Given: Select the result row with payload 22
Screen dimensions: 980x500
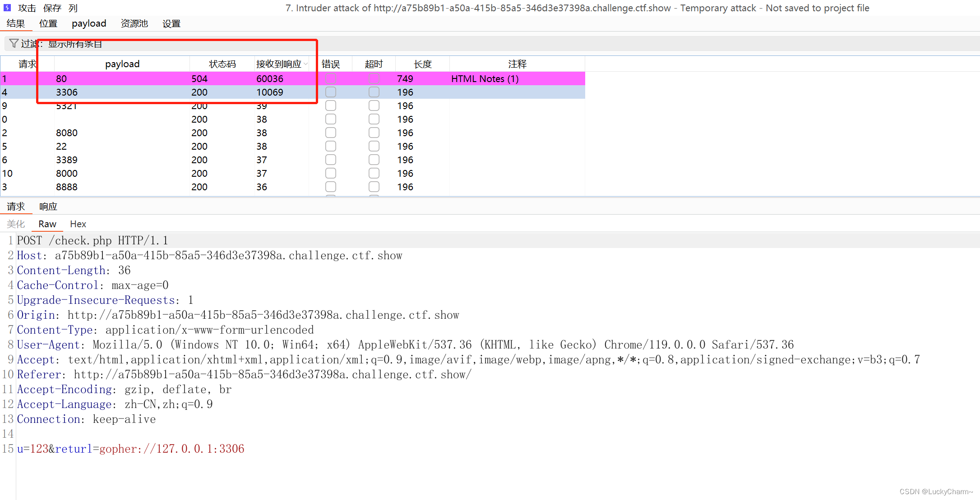Looking at the screenshot, I should pos(292,146).
